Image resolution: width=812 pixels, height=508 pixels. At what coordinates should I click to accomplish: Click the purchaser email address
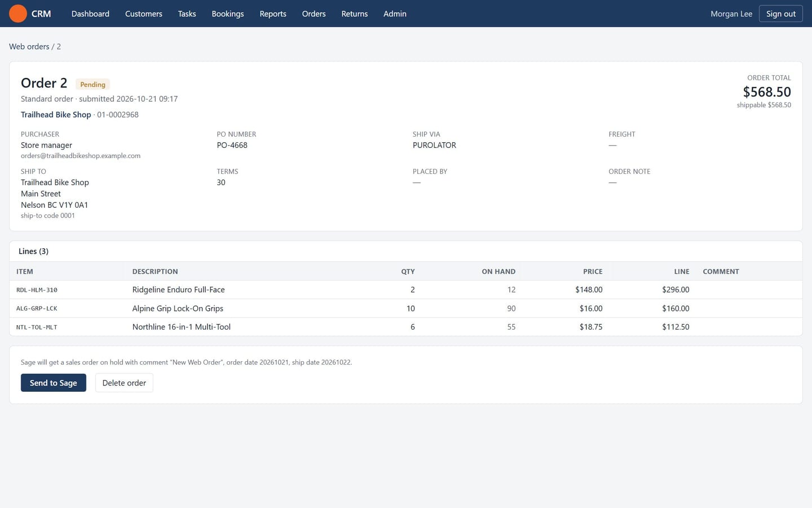(81, 156)
